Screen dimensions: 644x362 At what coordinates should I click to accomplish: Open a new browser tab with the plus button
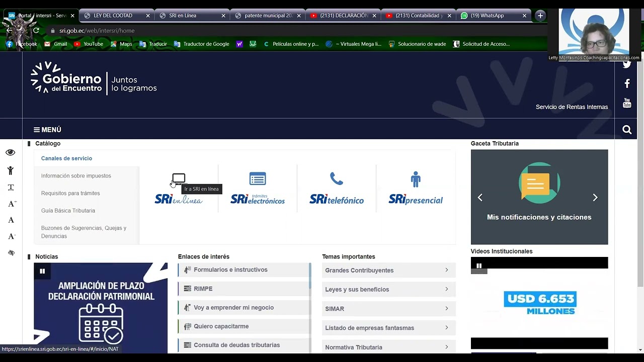pyautogui.click(x=540, y=16)
